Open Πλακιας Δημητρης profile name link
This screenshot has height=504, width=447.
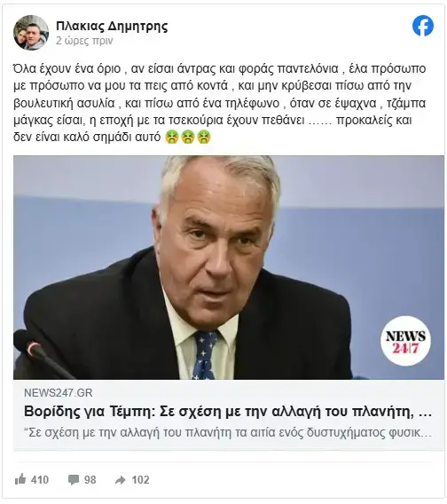pos(112,26)
